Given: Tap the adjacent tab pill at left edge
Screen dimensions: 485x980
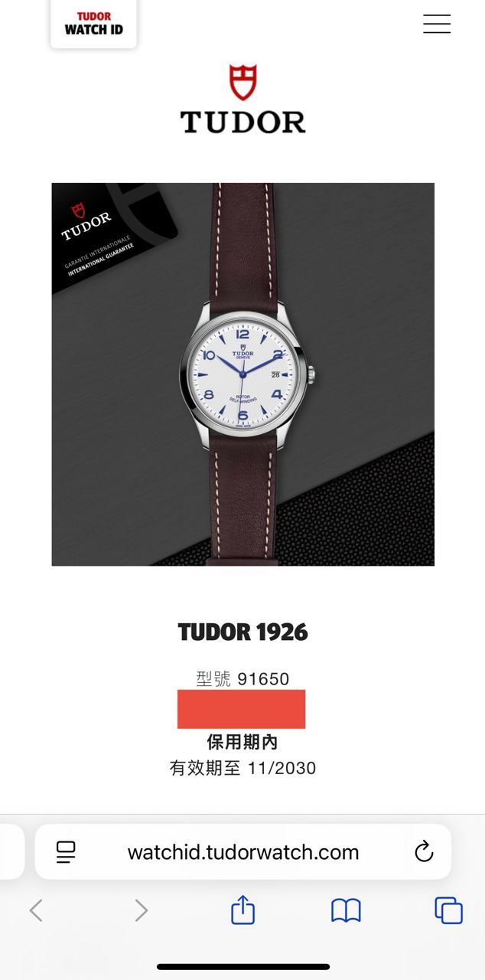Looking at the screenshot, I should tap(11, 852).
